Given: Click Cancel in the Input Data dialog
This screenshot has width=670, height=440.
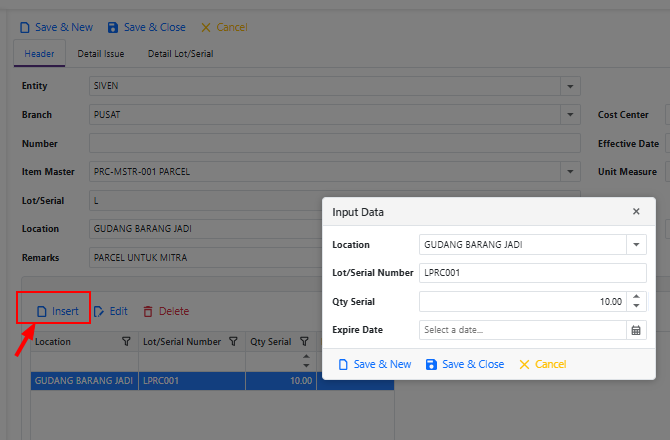Looking at the screenshot, I should pyautogui.click(x=543, y=364).
